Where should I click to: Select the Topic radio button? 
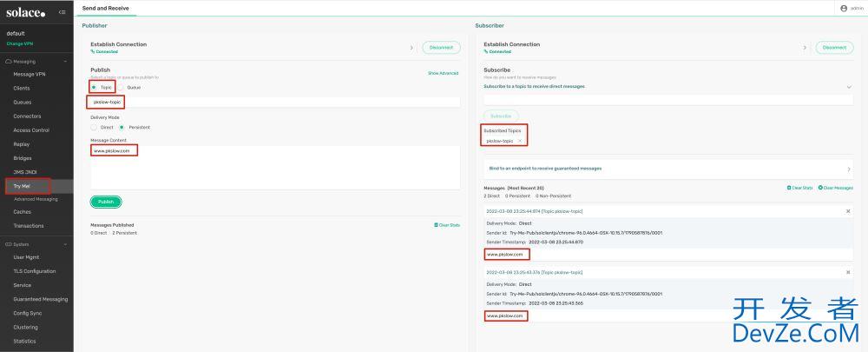pos(94,87)
